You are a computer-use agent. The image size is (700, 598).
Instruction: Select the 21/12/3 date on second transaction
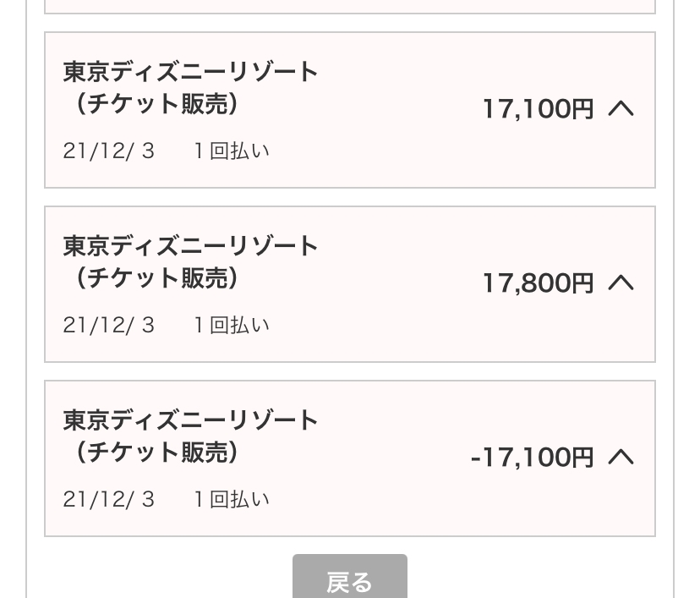click(x=109, y=324)
